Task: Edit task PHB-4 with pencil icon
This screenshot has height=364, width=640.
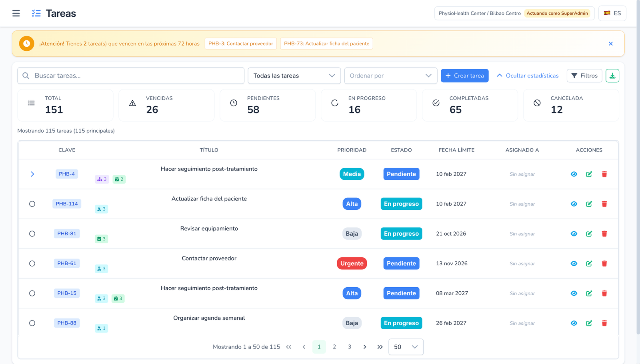Action: [589, 174]
